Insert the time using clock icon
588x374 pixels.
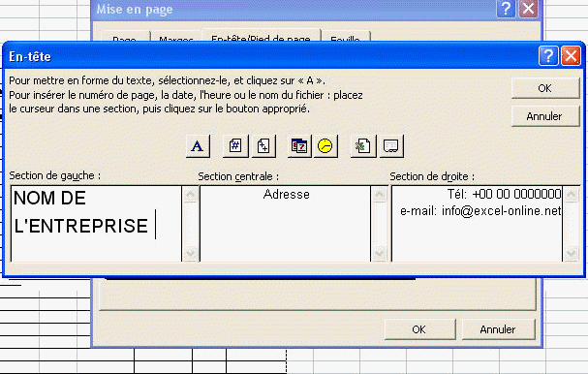pos(325,146)
